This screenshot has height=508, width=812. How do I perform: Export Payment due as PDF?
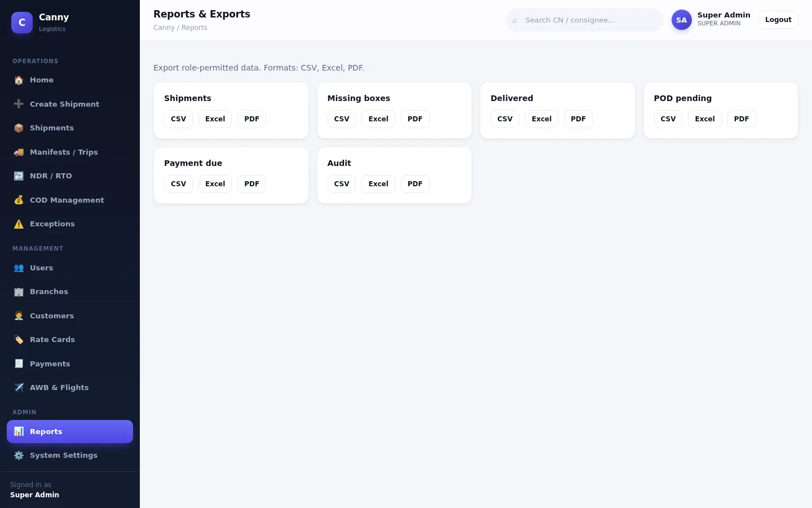click(251, 184)
